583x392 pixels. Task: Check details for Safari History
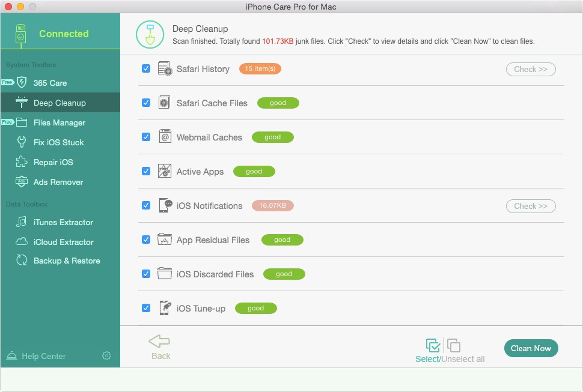[531, 69]
